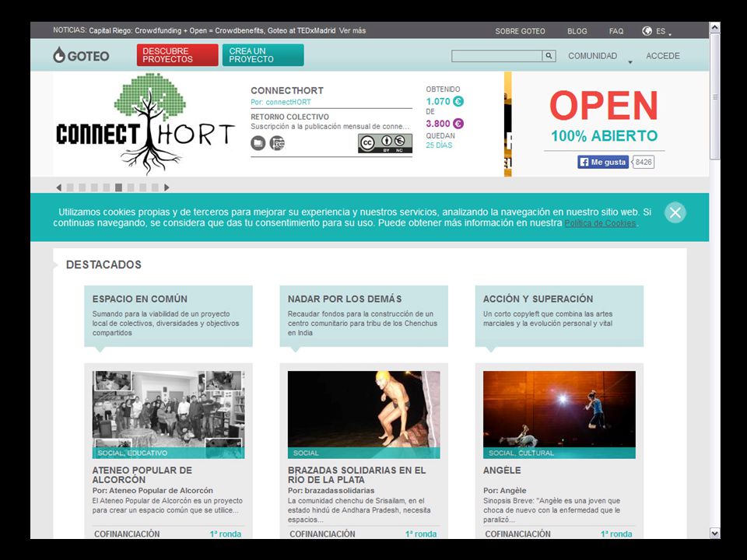Go to next carousel slide arrow

(x=167, y=187)
